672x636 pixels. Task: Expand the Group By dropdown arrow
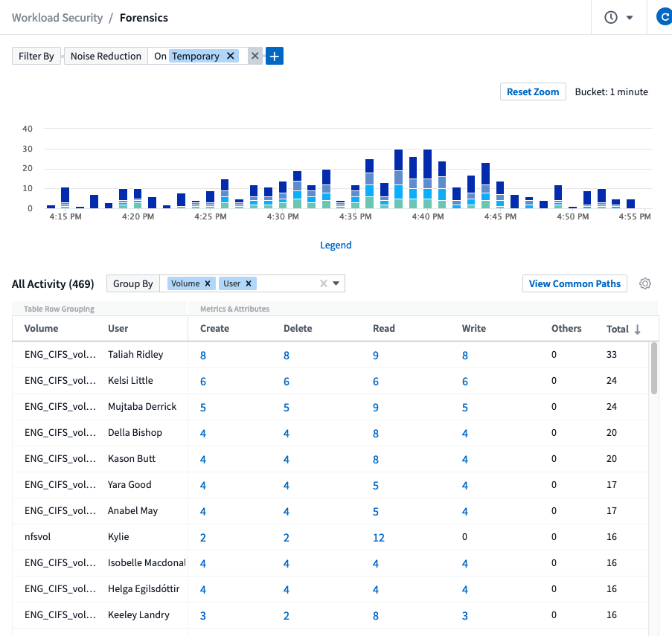pos(336,283)
